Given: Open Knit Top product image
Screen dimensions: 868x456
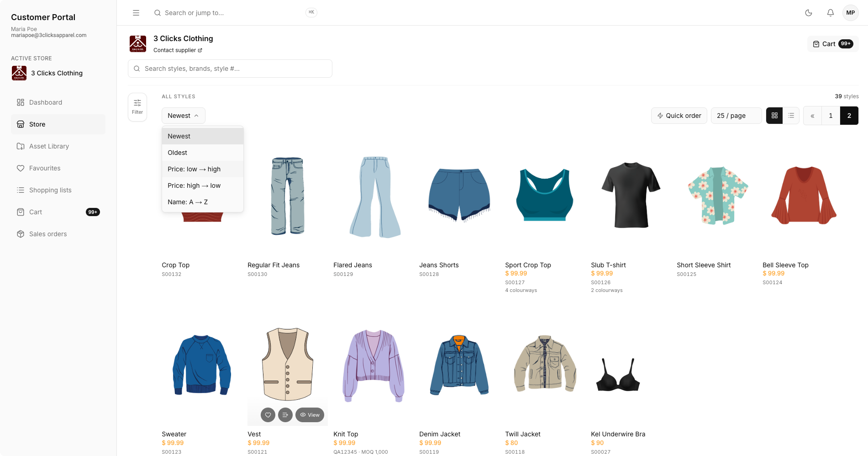Looking at the screenshot, I should click(x=374, y=366).
